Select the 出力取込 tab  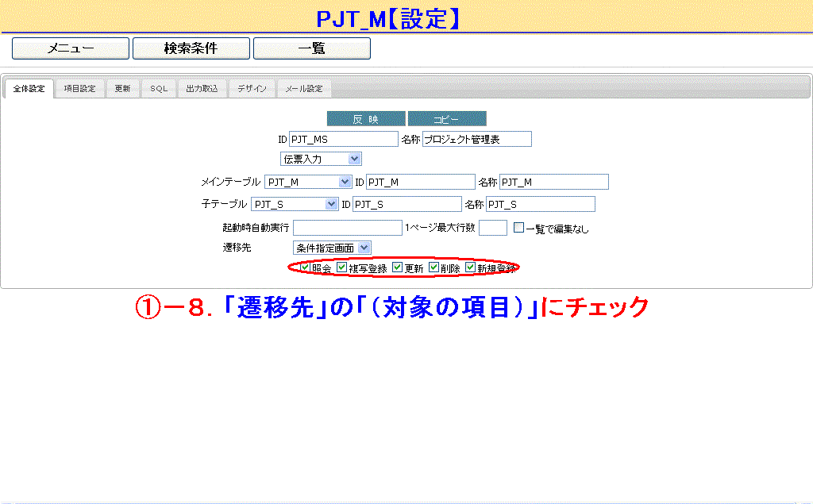202,89
